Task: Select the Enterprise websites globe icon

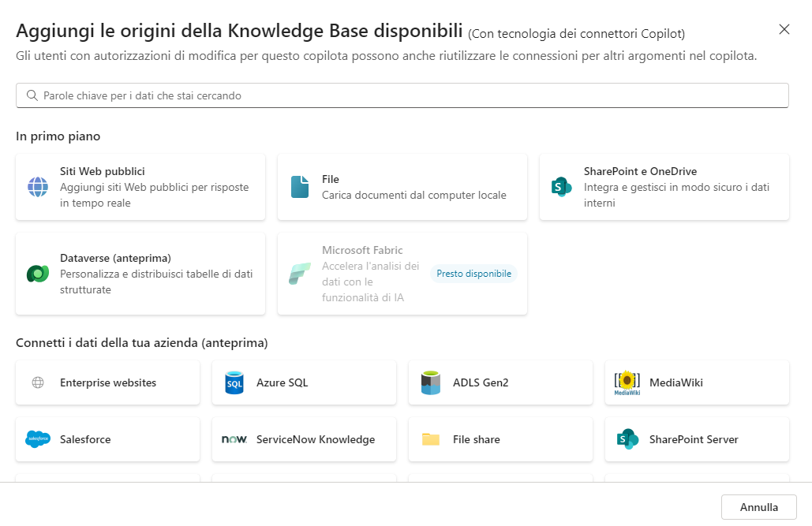Action: point(37,382)
